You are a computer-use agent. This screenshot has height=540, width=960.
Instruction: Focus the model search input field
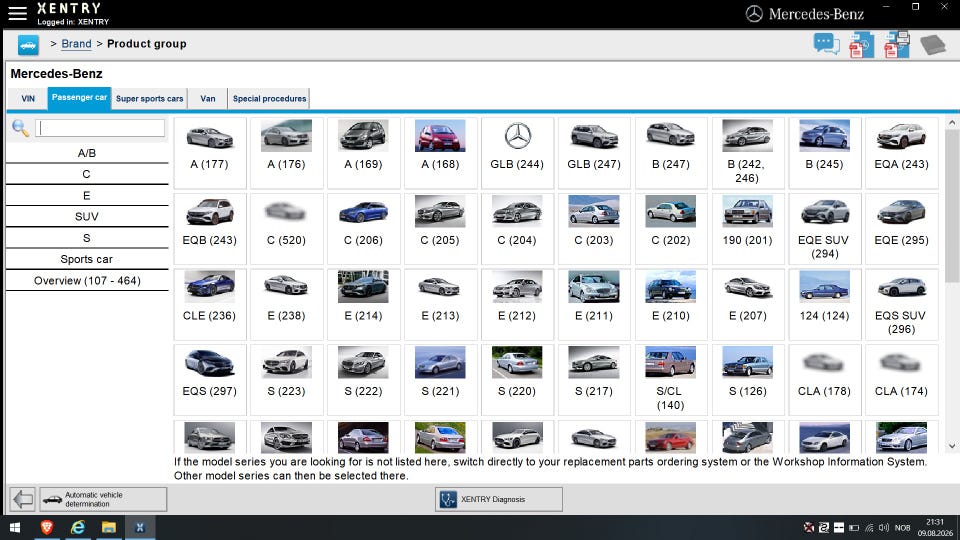[100, 128]
